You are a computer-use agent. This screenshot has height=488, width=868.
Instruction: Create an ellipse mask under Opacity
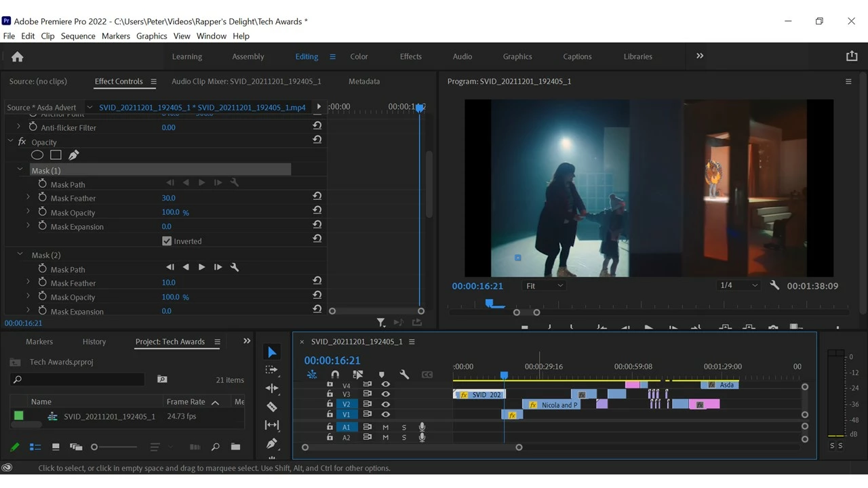(x=37, y=155)
